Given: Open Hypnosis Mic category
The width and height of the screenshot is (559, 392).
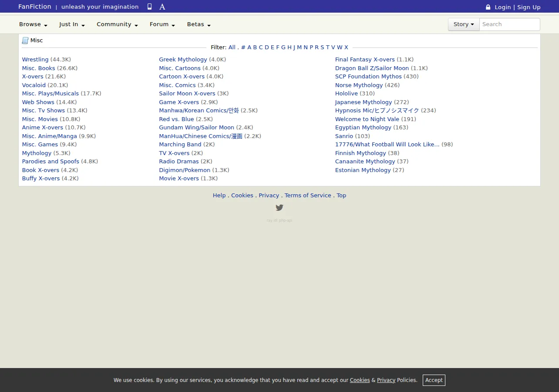Looking at the screenshot, I should (377, 111).
